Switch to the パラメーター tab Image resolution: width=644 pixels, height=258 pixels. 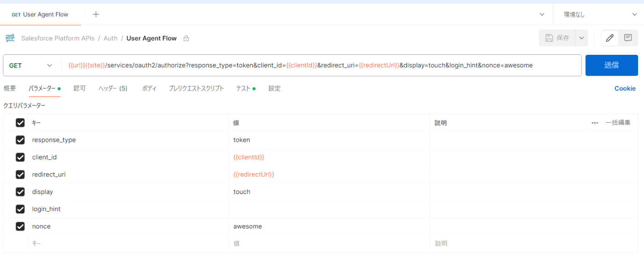coord(45,88)
